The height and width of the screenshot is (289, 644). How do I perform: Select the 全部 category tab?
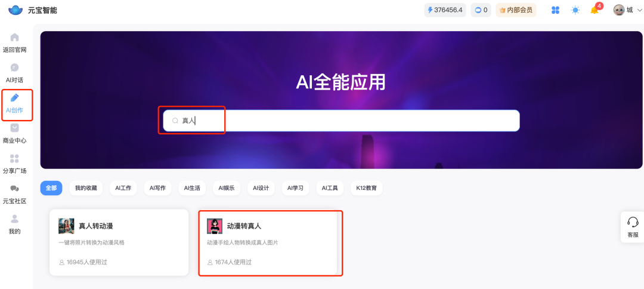click(x=51, y=188)
